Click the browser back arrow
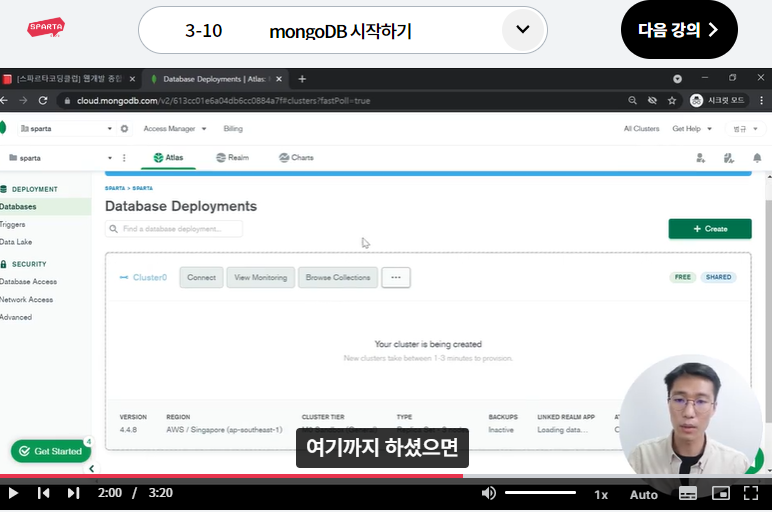 point(4,100)
